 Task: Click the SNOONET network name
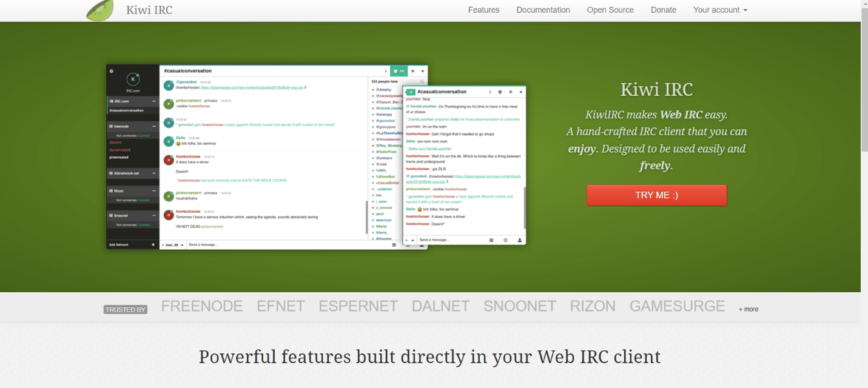[520, 306]
